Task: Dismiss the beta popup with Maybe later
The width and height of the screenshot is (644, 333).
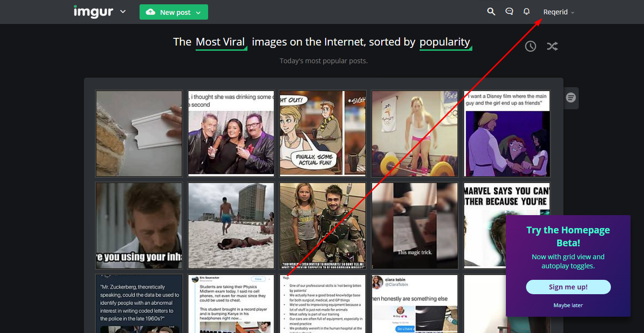Action: pos(568,305)
